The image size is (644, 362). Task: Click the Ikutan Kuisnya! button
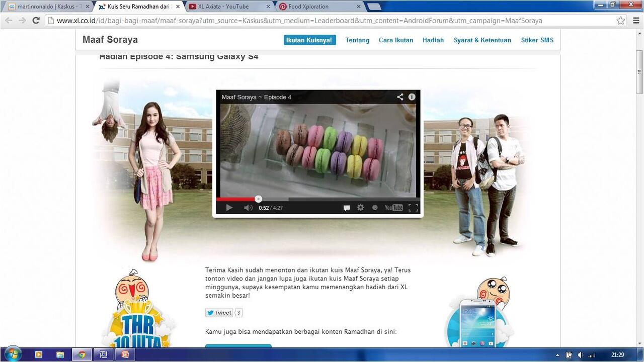pos(309,40)
